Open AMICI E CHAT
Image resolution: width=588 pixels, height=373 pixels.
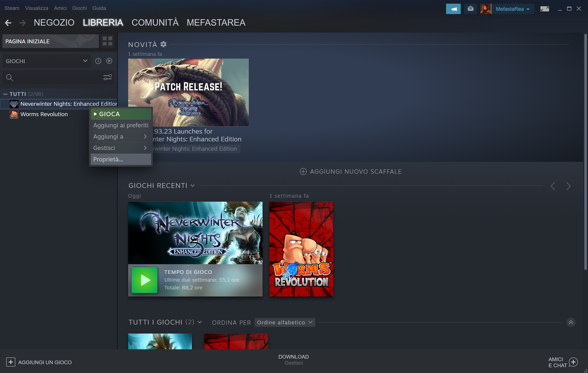(x=563, y=362)
